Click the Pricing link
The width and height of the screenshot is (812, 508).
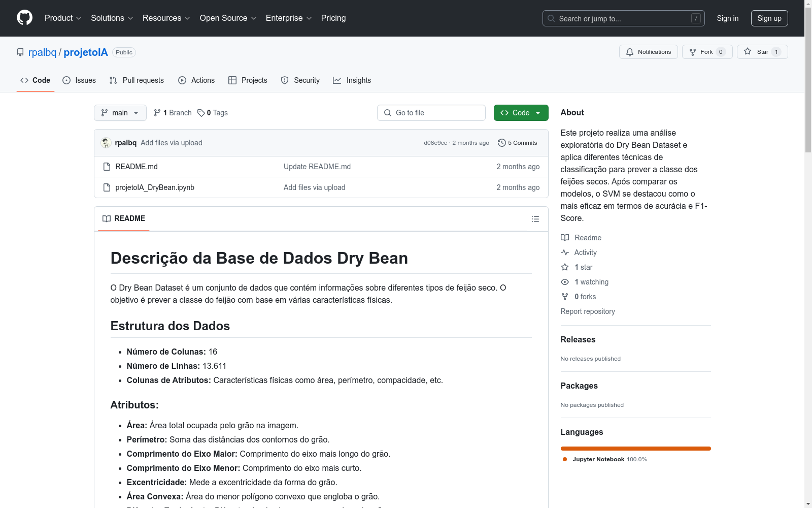click(x=333, y=18)
